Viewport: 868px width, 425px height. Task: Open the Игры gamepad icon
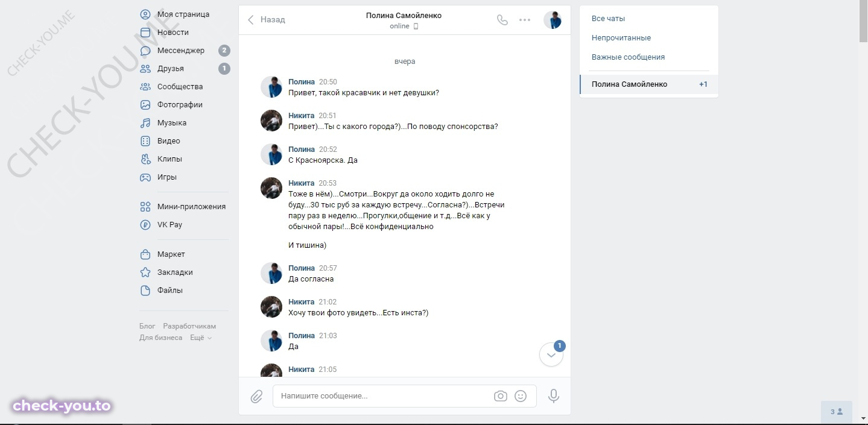click(145, 177)
